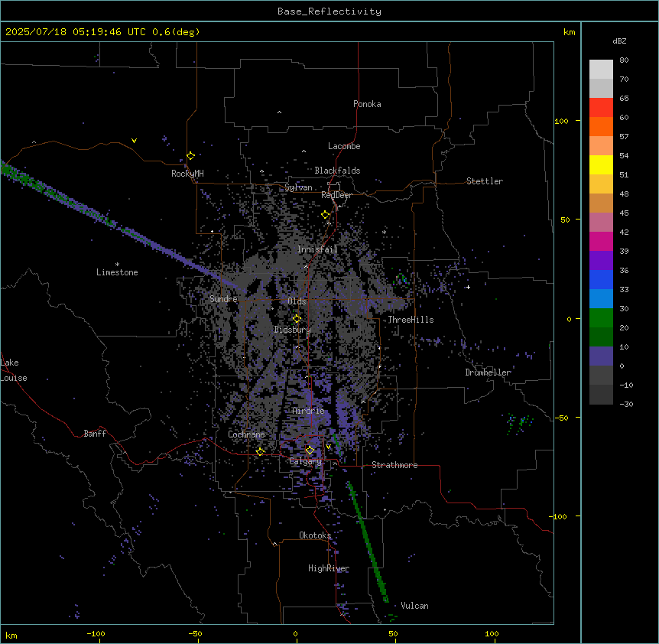
Task: Click the yellow station marker near RockyMH
Action: 190,155
